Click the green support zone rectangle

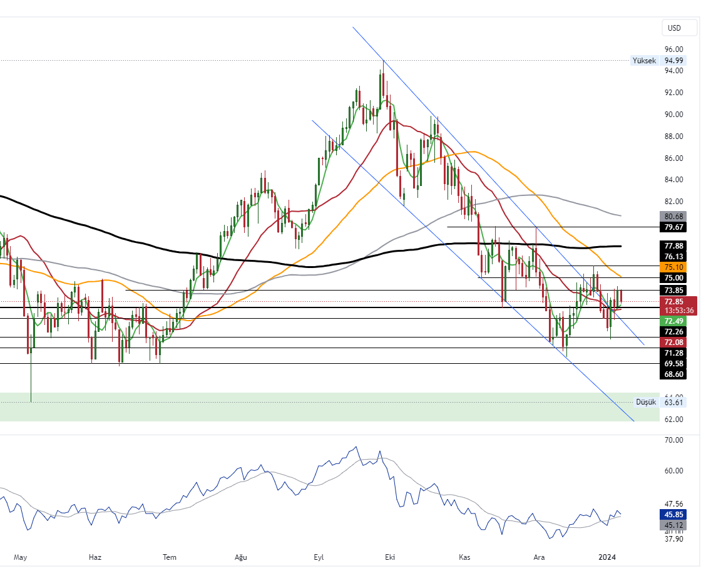[x=313, y=407]
